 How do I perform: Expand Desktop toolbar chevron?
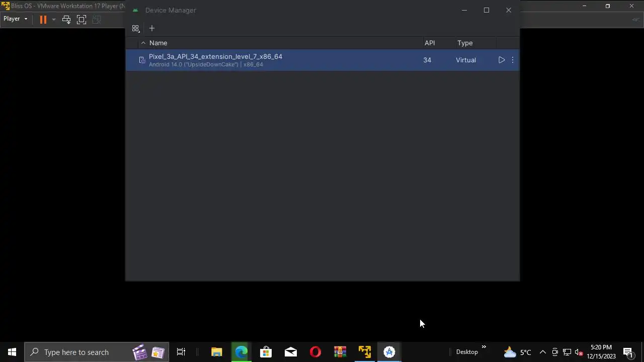click(484, 347)
